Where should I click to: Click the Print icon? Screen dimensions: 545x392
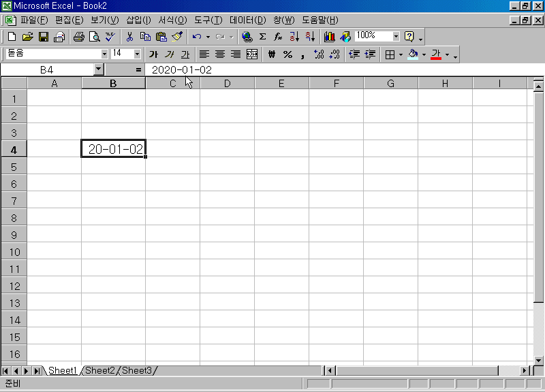tap(79, 37)
